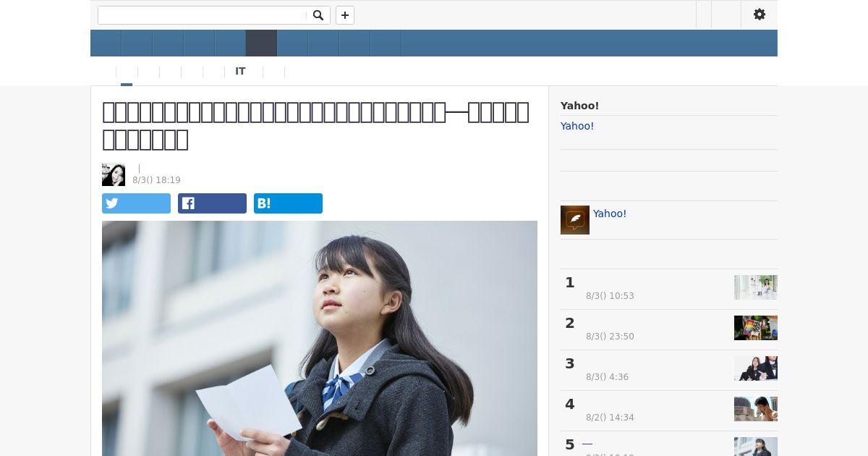Click the article timestamp 8/3 18:19
Screen dimensions: 868x456
coord(156,180)
